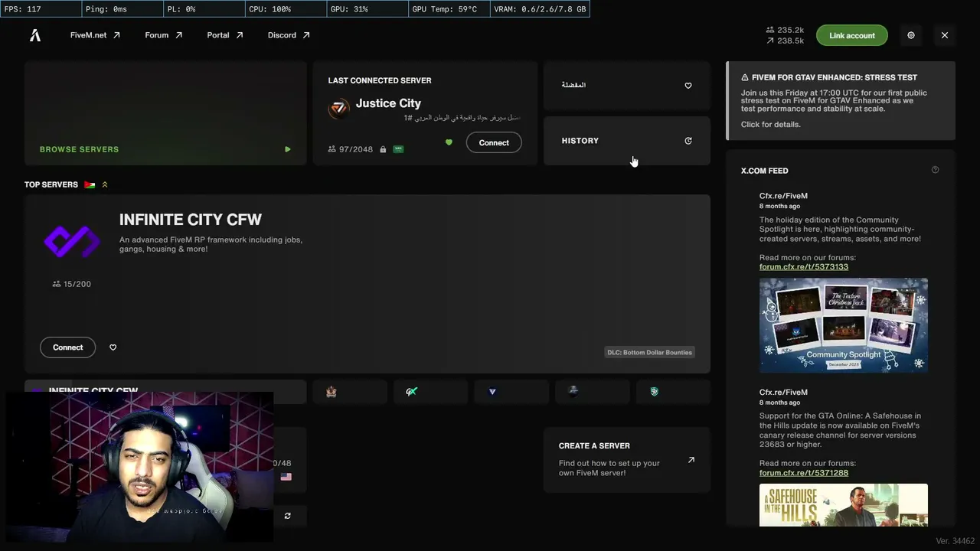Viewport: 980px width, 551px height.
Task: Click the online players count 235.2k
Action: [x=785, y=30]
